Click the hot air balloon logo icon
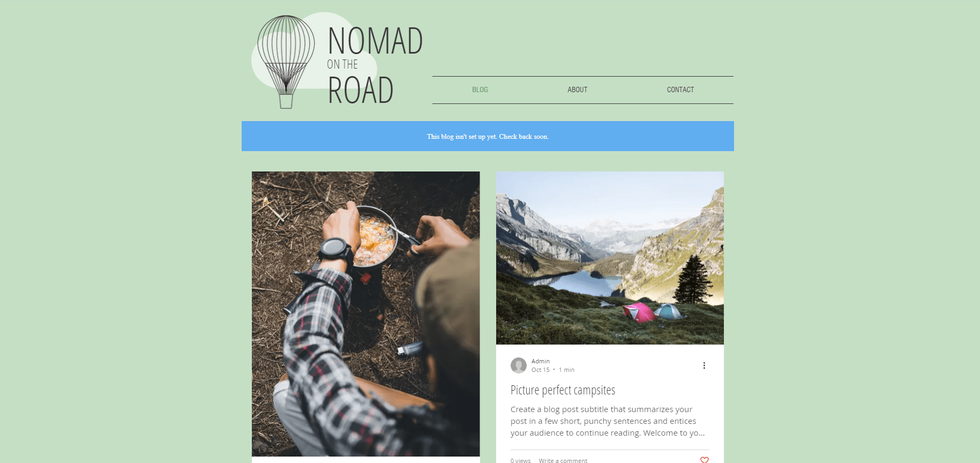The image size is (980, 463). [x=286, y=62]
